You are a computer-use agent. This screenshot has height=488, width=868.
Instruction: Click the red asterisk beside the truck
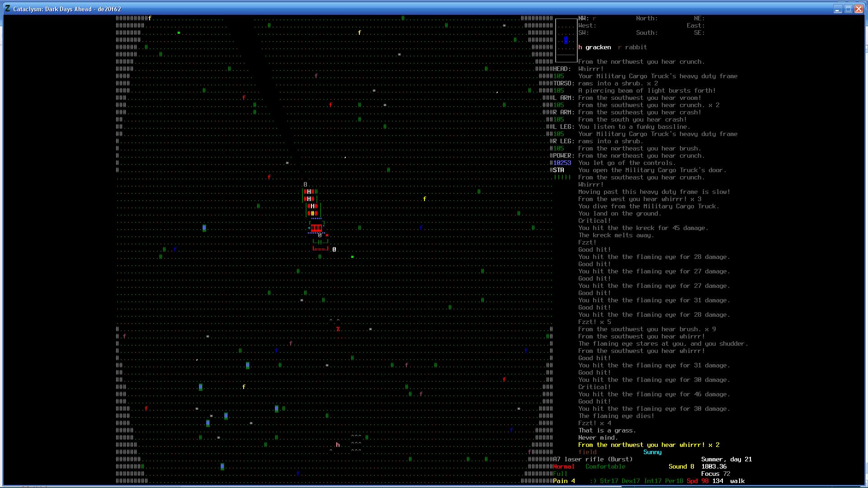coord(327,235)
